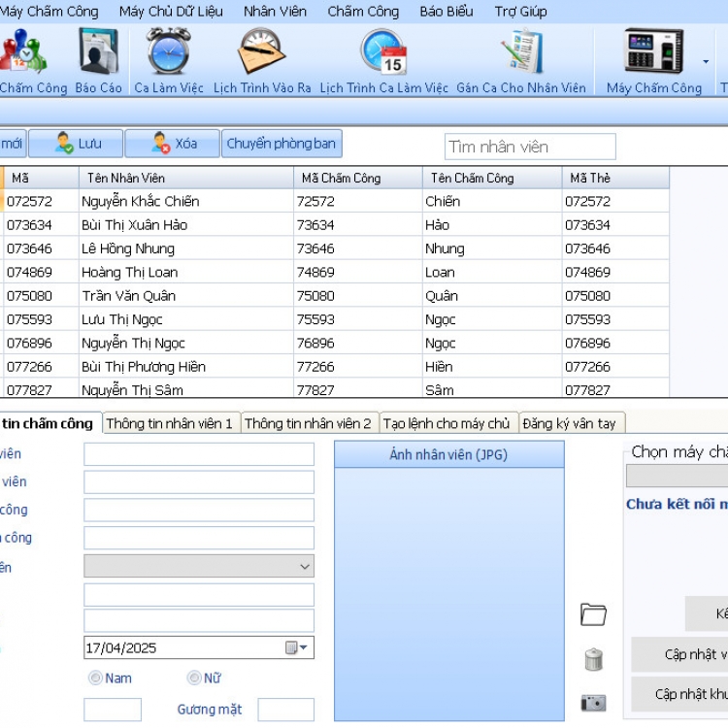Open the Báo Biểu menu
This screenshot has width=728, height=728.
coord(447,12)
